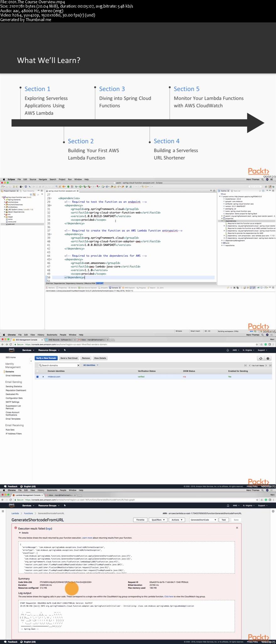Screen dimensions: 276x644
Task: Open the logs link in execution result
Action: [x=49, y=529]
